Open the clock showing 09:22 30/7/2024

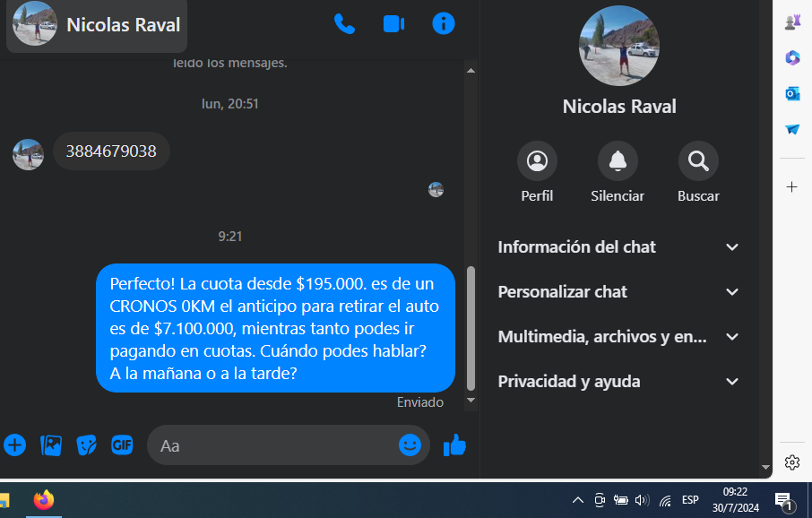[x=735, y=499]
